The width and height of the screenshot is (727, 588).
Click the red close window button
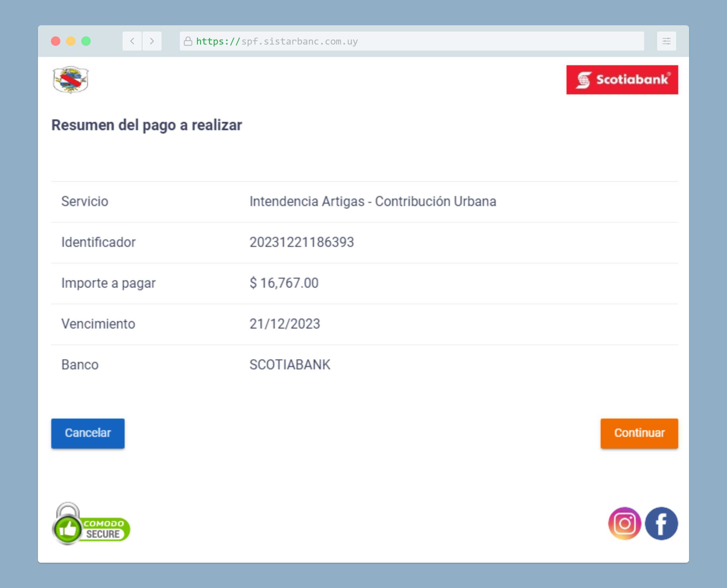[x=56, y=41]
